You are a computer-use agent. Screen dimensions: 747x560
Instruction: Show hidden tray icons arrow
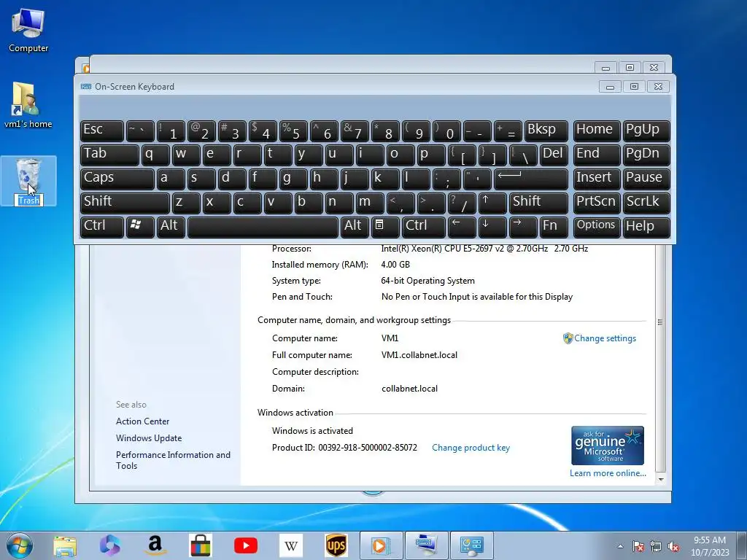[x=620, y=546]
